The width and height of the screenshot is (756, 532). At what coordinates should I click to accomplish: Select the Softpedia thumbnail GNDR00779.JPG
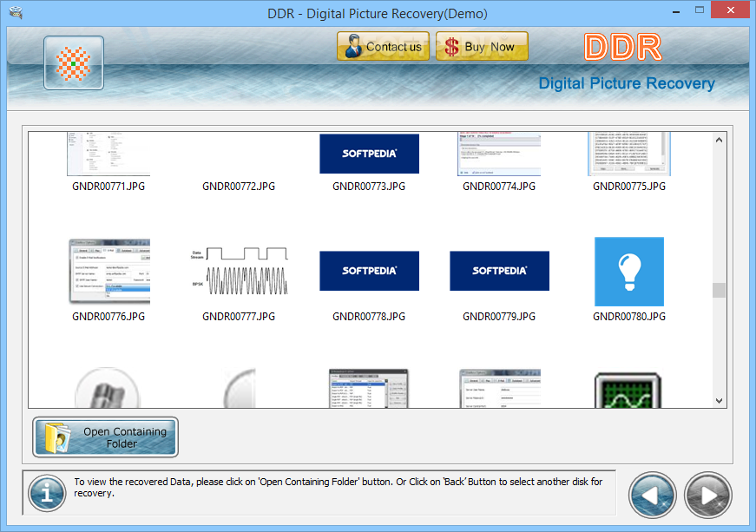(499, 271)
